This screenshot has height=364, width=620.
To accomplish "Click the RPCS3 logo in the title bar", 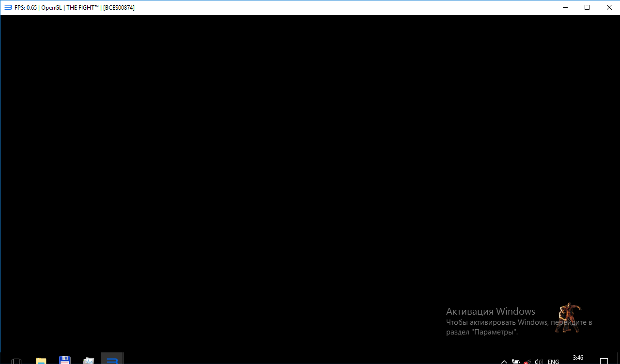I will [8, 7].
